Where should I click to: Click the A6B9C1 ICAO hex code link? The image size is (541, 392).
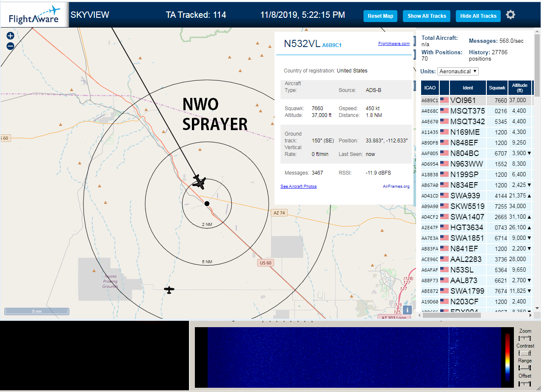[x=332, y=45]
